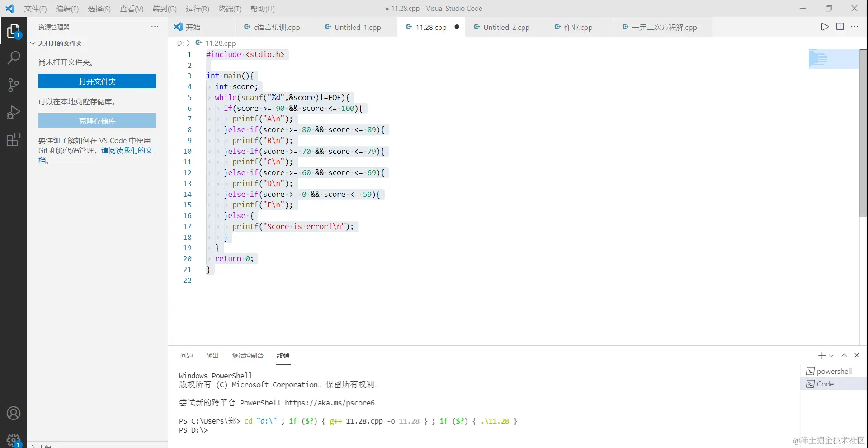Screen dimensions: 868x448
Task: Open the Run and Debug view
Action: pyautogui.click(x=14, y=112)
